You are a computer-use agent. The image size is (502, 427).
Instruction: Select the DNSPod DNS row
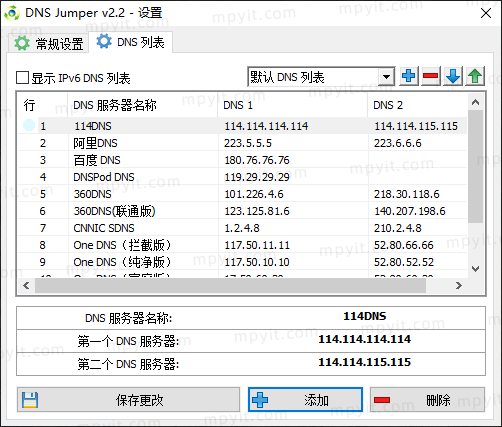[x=242, y=177]
